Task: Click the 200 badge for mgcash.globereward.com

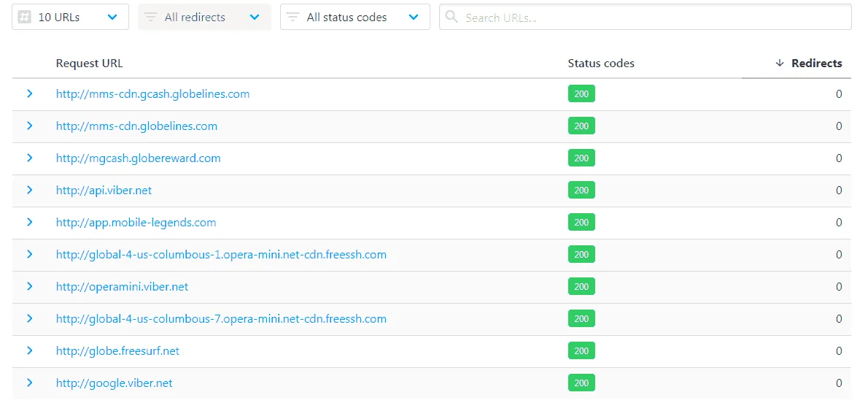Action: coord(581,158)
